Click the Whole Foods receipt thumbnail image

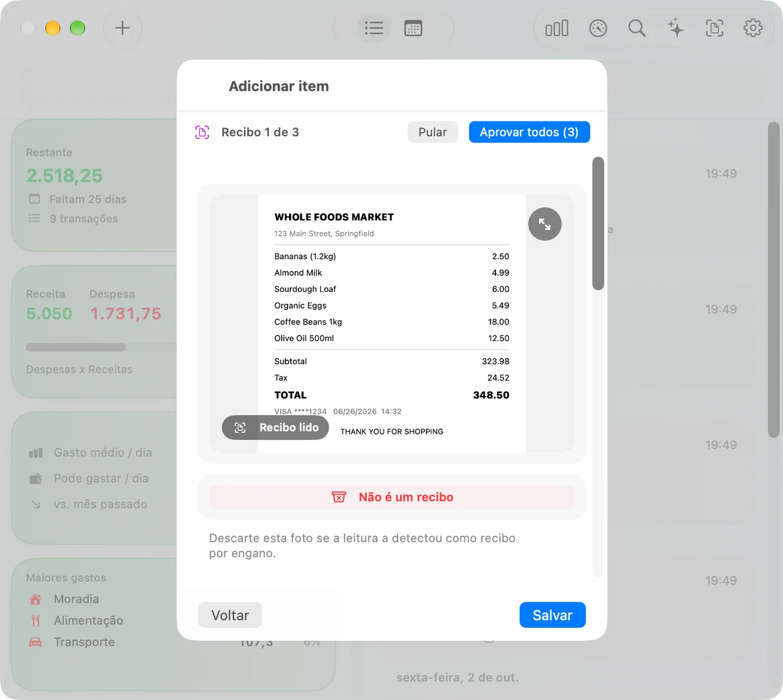[391, 323]
